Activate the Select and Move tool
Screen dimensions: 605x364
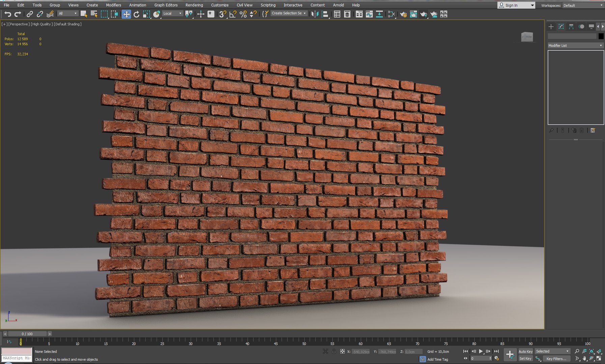[126, 14]
